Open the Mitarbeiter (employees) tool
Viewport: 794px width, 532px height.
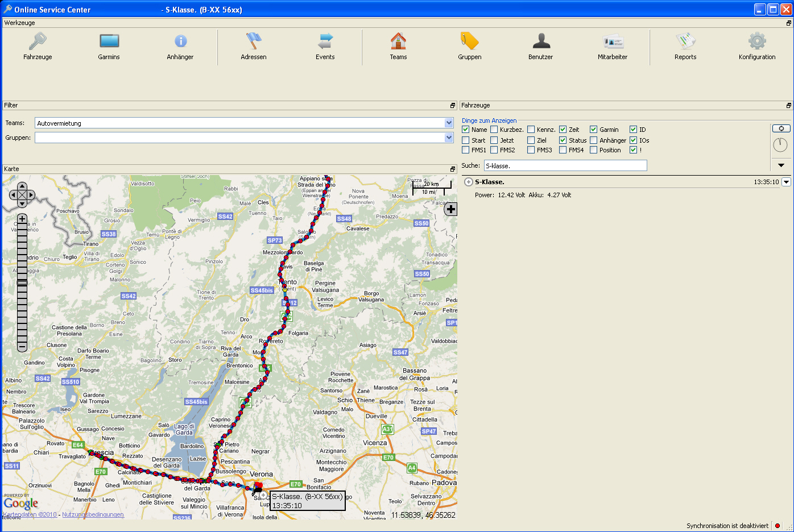click(x=613, y=46)
